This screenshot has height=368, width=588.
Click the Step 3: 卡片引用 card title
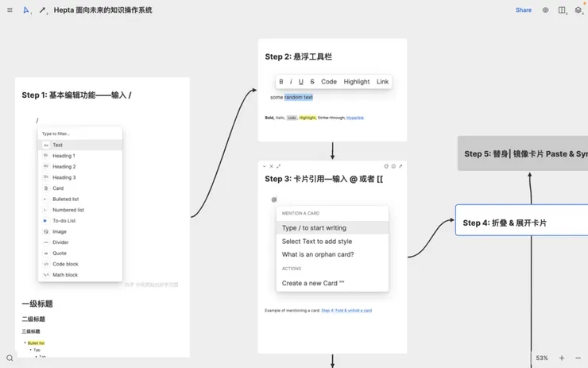[x=324, y=179]
